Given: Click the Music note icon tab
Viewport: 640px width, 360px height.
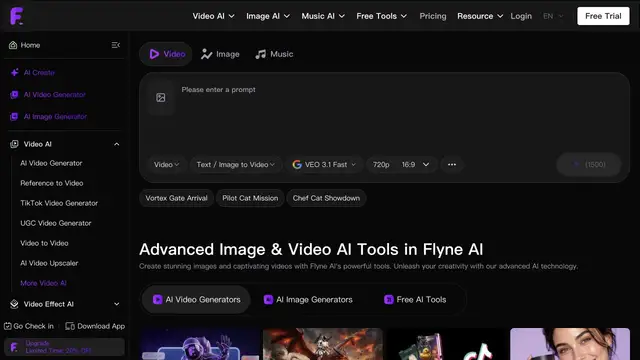Looking at the screenshot, I should [260, 54].
